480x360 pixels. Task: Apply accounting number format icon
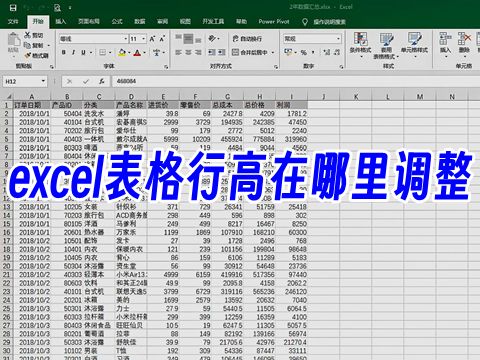288,52
